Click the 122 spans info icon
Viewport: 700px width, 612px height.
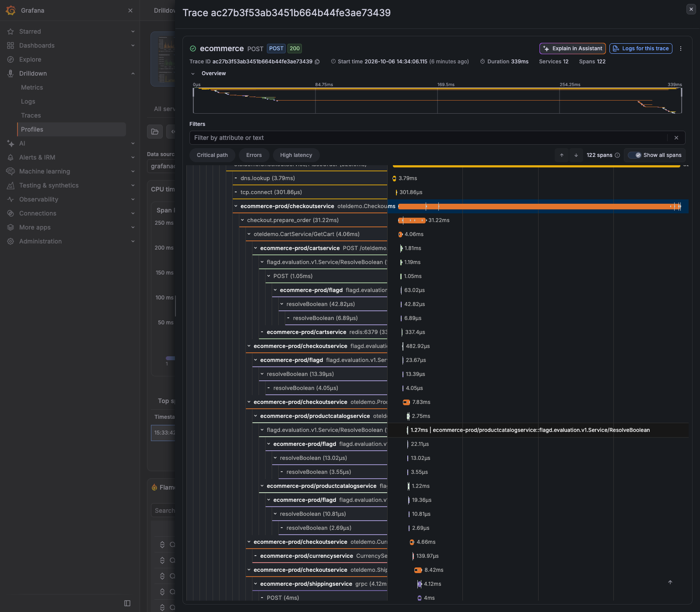click(617, 155)
